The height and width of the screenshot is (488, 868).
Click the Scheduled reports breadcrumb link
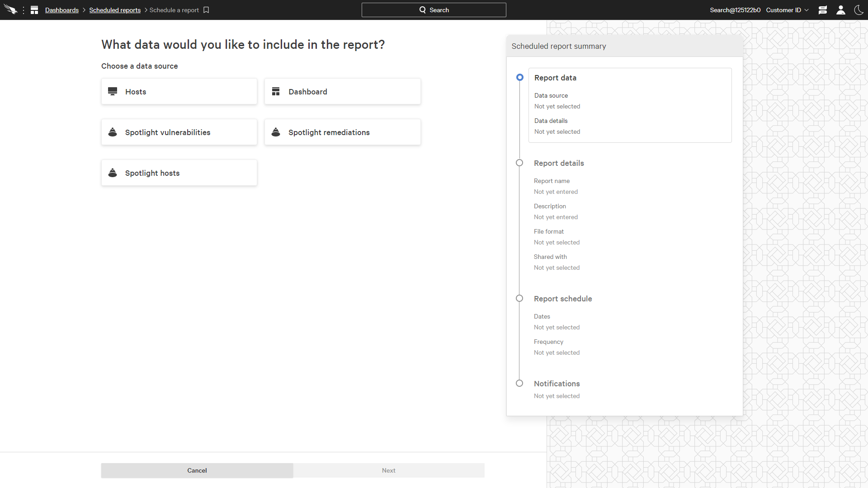(115, 9)
